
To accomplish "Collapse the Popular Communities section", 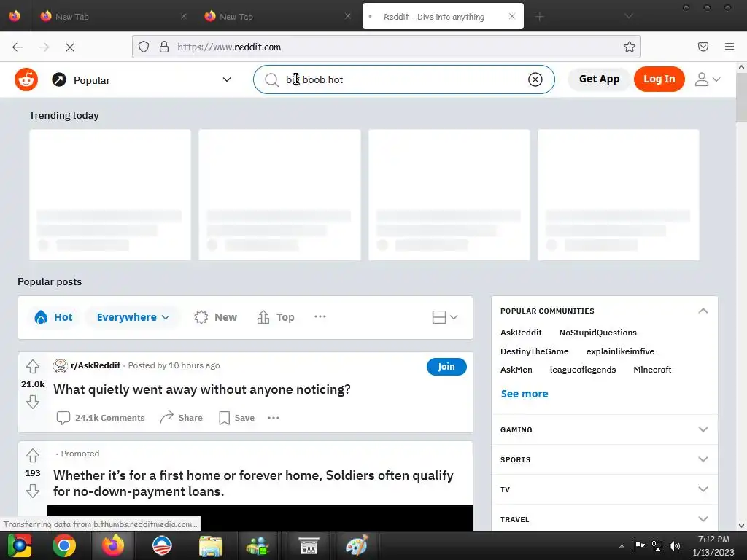I will point(703,311).
